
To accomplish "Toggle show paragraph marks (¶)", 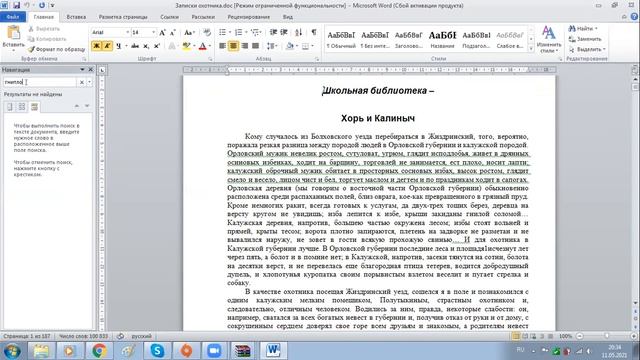I will (x=313, y=32).
